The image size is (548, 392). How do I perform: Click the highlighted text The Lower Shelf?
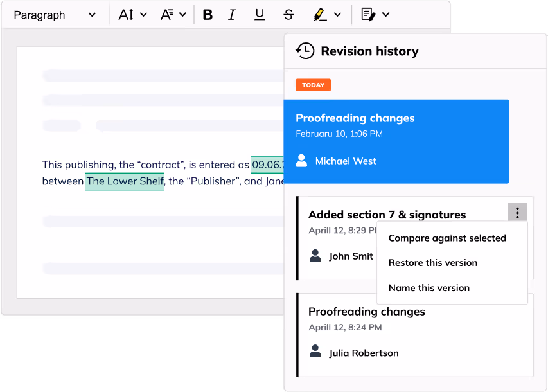(125, 181)
